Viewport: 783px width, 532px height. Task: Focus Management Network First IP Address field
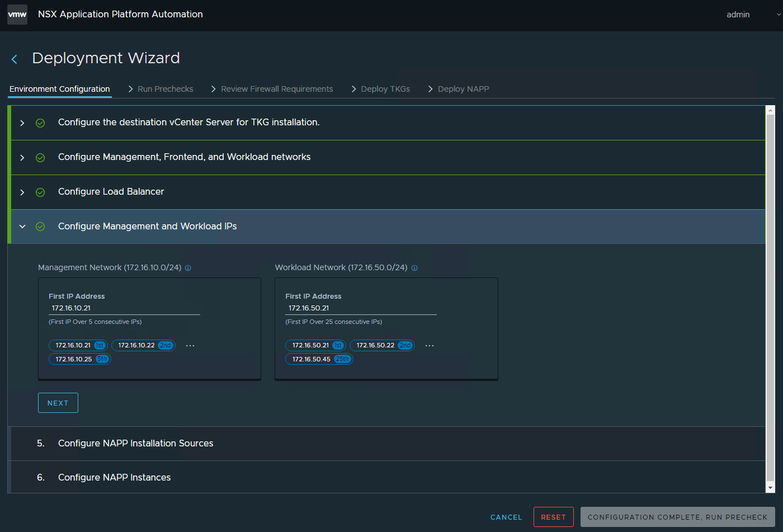124,308
